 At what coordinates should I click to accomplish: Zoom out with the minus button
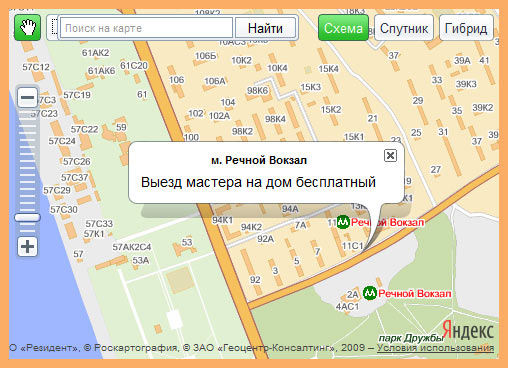[27, 97]
